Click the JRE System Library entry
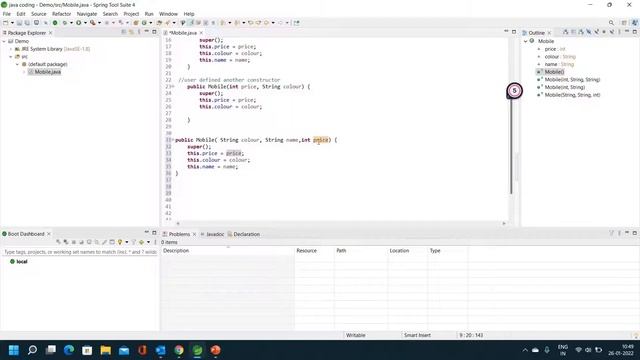Screen dimensions: 640x360 pos(52,49)
